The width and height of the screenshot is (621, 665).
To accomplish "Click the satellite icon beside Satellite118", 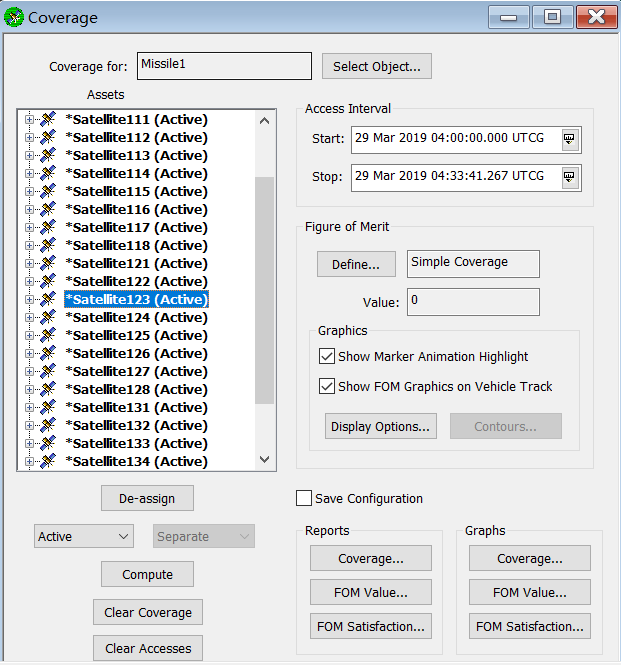I will pos(48,246).
